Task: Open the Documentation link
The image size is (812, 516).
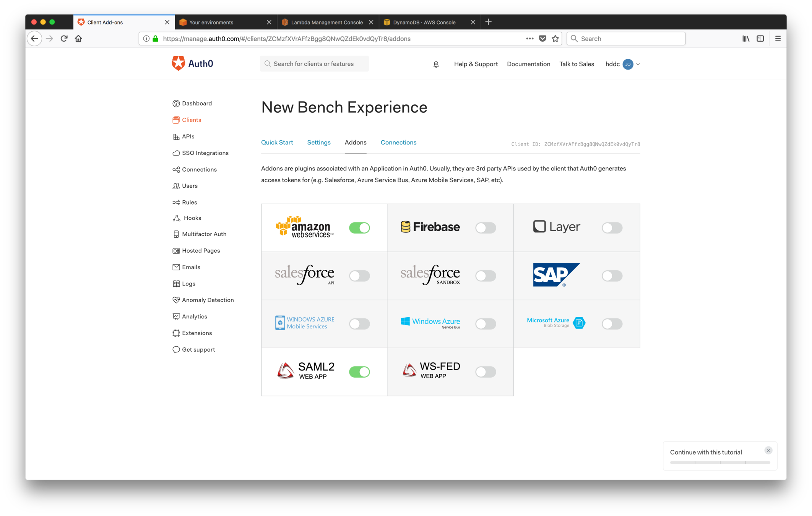Action: 528,64
